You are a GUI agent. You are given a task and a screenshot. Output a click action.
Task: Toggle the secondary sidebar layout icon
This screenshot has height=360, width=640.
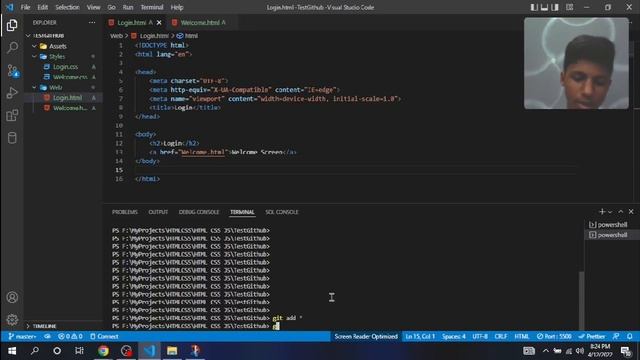point(555,7)
